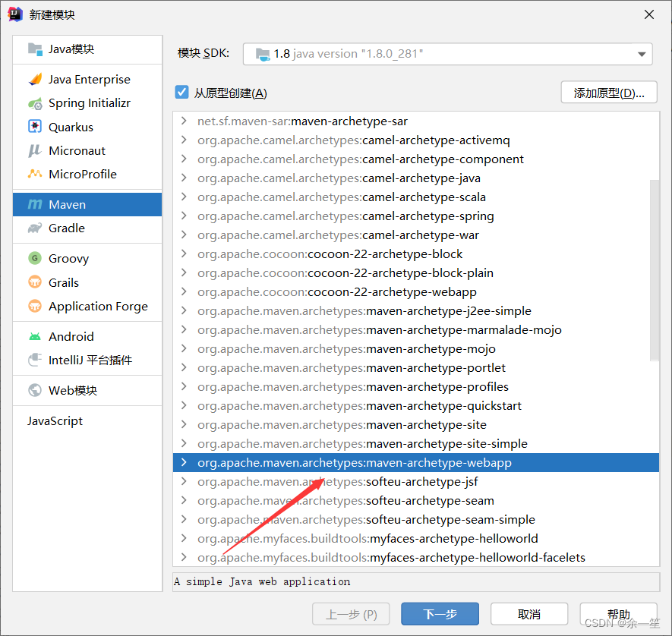The width and height of the screenshot is (672, 636).
Task: Click the Spring Initializr icon
Action: (35, 103)
